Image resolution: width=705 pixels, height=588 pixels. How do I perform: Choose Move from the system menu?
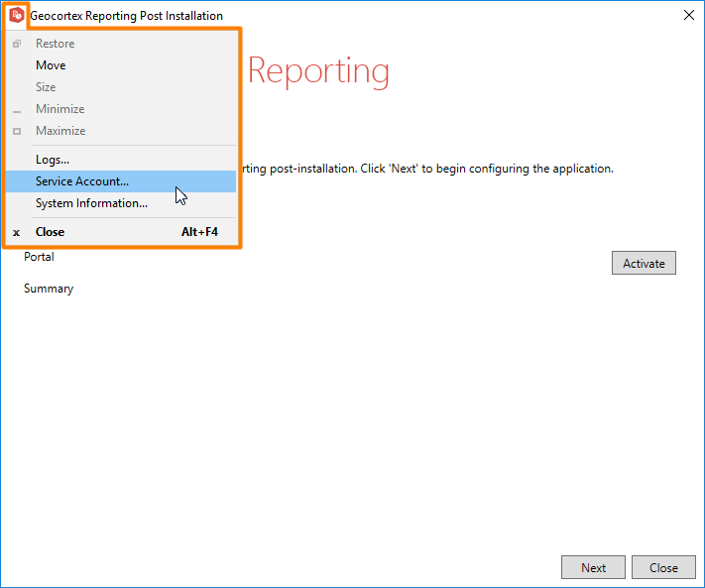point(51,65)
